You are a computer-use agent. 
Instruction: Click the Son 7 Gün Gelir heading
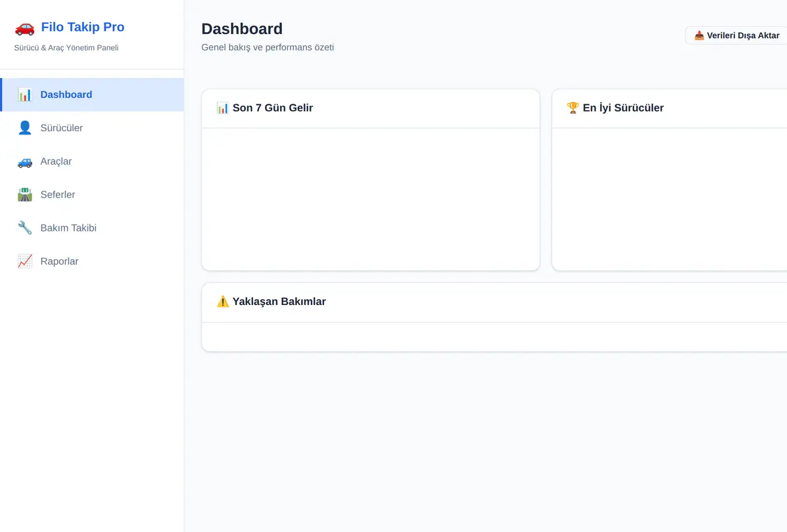(273, 108)
